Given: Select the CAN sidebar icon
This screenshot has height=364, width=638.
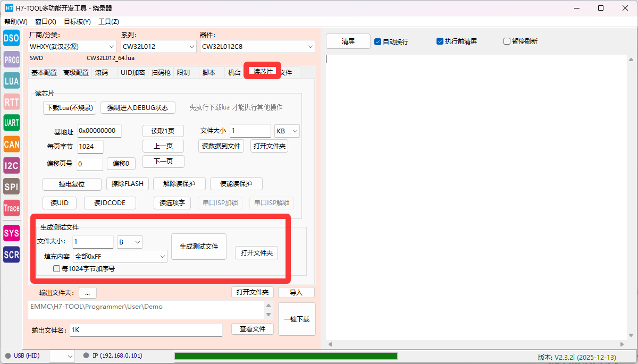Looking at the screenshot, I should pyautogui.click(x=12, y=144).
